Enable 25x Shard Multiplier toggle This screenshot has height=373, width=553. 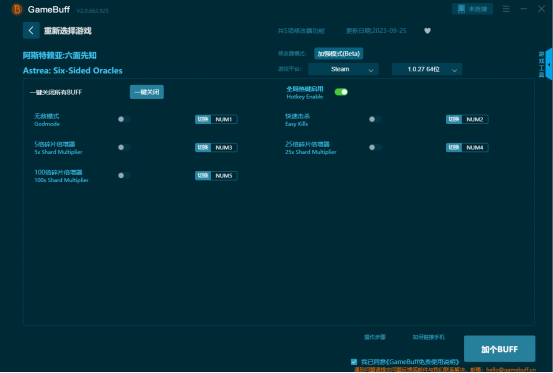coord(375,147)
